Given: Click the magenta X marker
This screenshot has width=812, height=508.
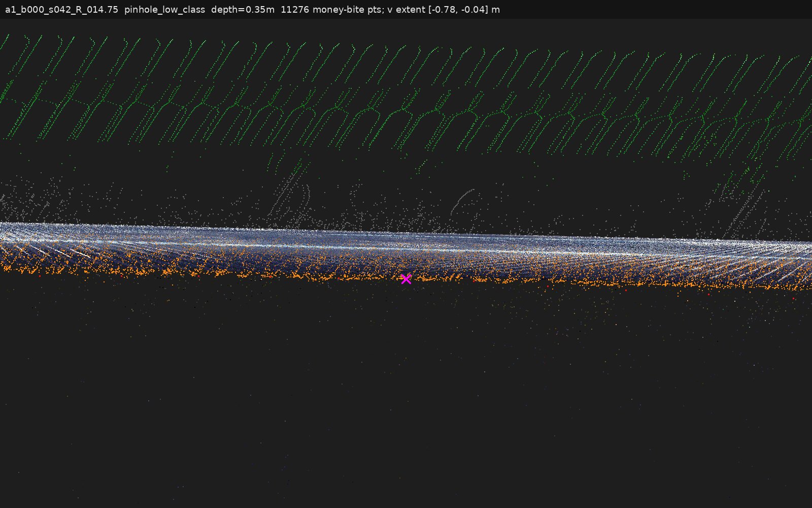Looking at the screenshot, I should (406, 279).
